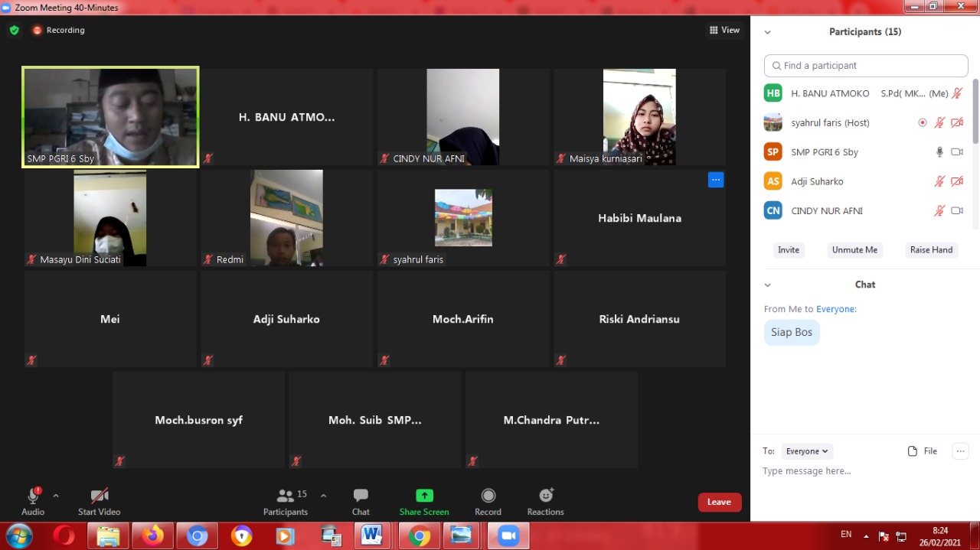Click recording dot icon in syahrul faris row
Screen dimensions: 980x550
pyautogui.click(x=923, y=122)
